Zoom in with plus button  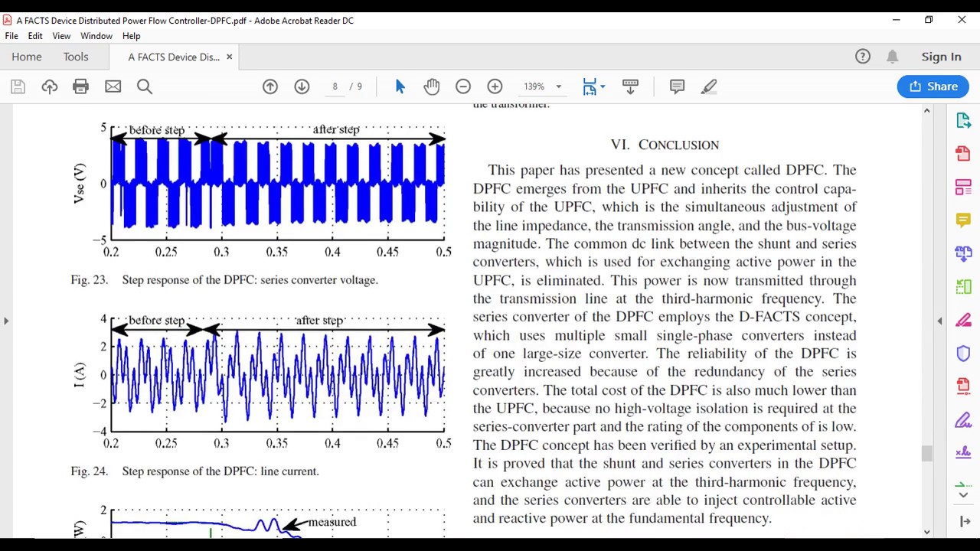click(x=495, y=86)
